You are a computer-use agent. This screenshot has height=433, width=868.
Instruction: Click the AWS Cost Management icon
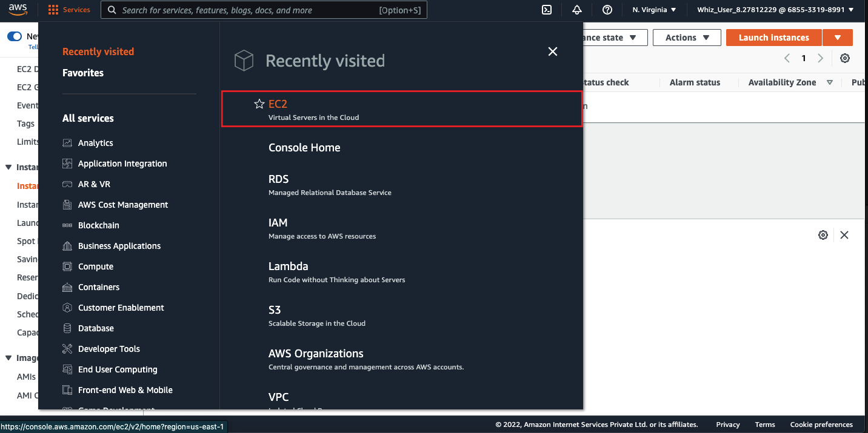[67, 205]
